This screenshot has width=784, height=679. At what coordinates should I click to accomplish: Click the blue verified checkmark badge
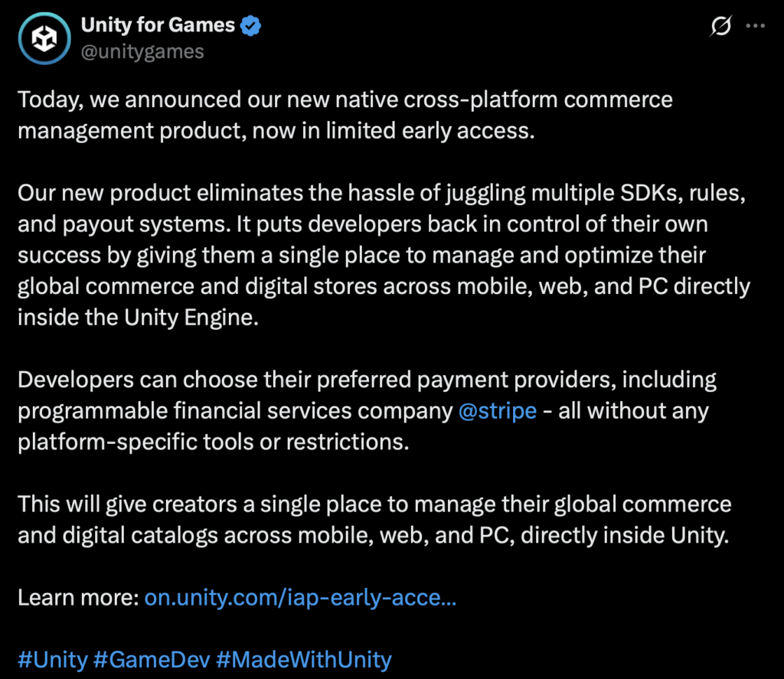pos(251,25)
